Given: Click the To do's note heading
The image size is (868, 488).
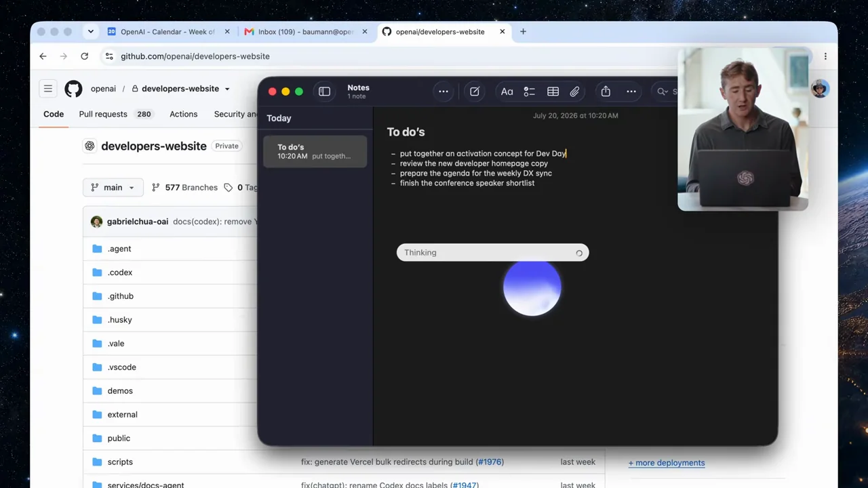Looking at the screenshot, I should pos(406,132).
